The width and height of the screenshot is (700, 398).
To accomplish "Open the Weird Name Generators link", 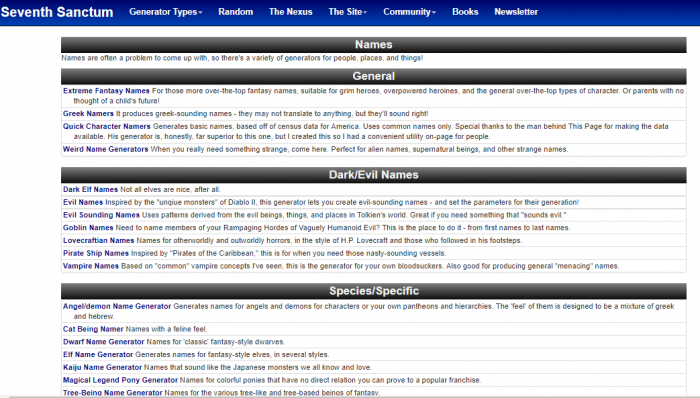I will point(105,149).
